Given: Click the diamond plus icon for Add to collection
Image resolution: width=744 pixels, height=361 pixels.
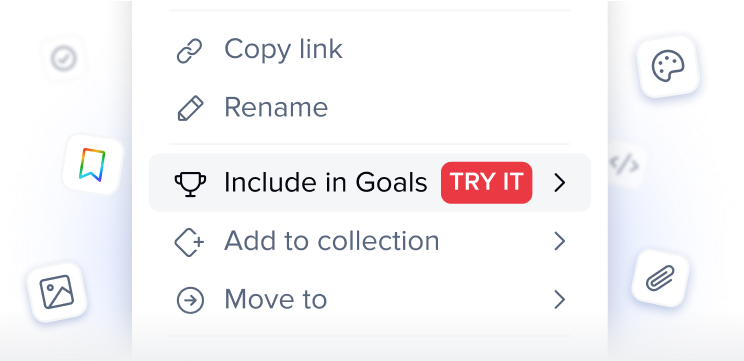Looking at the screenshot, I should coord(189,242).
